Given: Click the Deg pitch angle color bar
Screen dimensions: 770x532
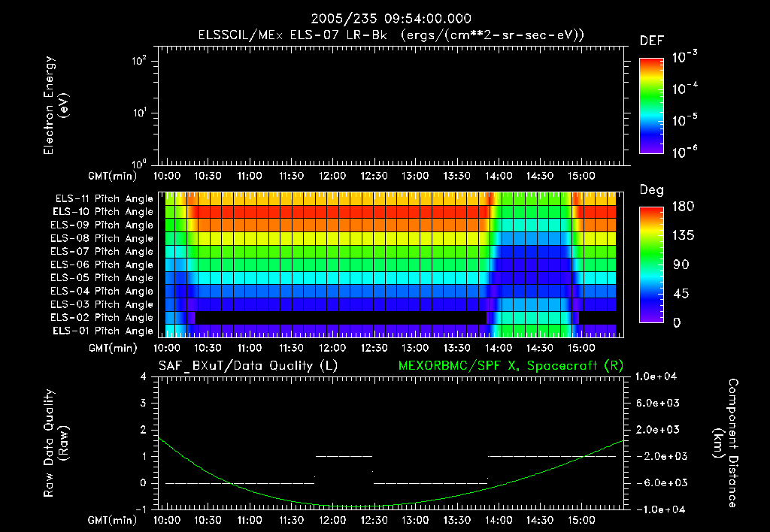Looking at the screenshot, I should 651,264.
